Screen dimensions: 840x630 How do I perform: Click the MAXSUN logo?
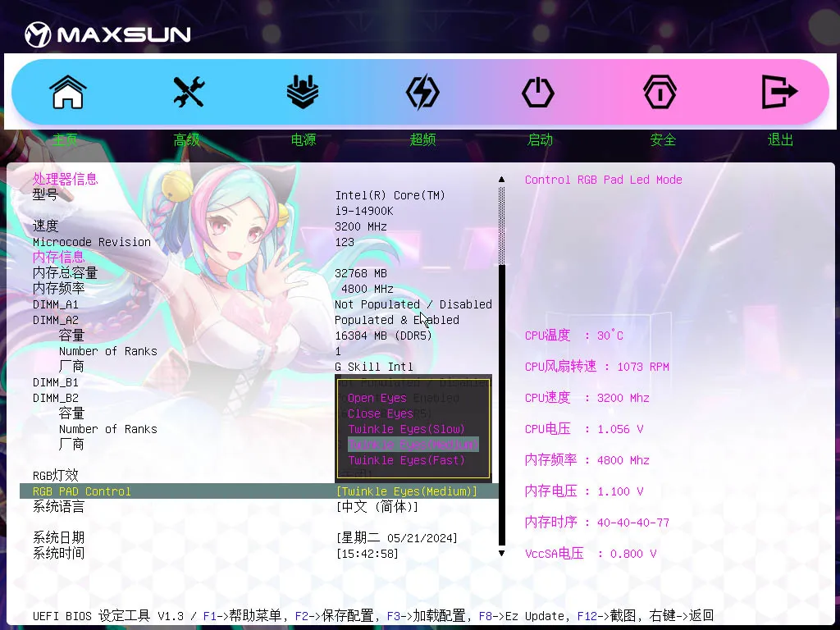[x=107, y=34]
